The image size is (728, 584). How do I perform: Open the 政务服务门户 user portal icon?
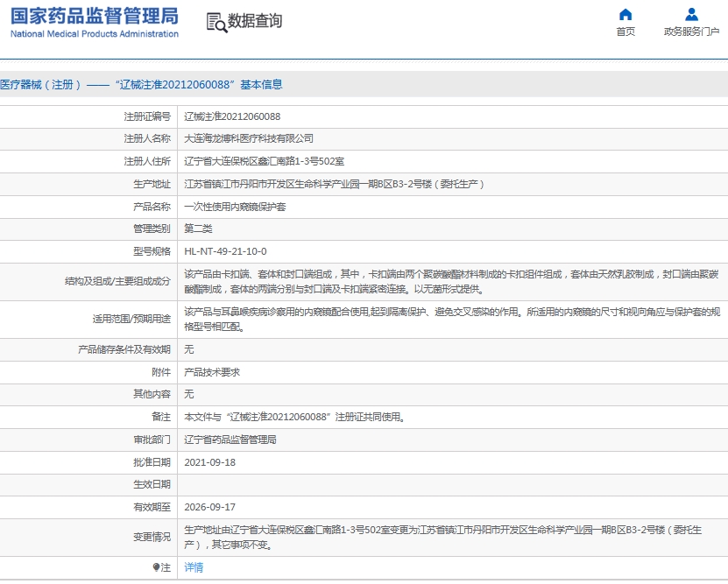coord(691,15)
